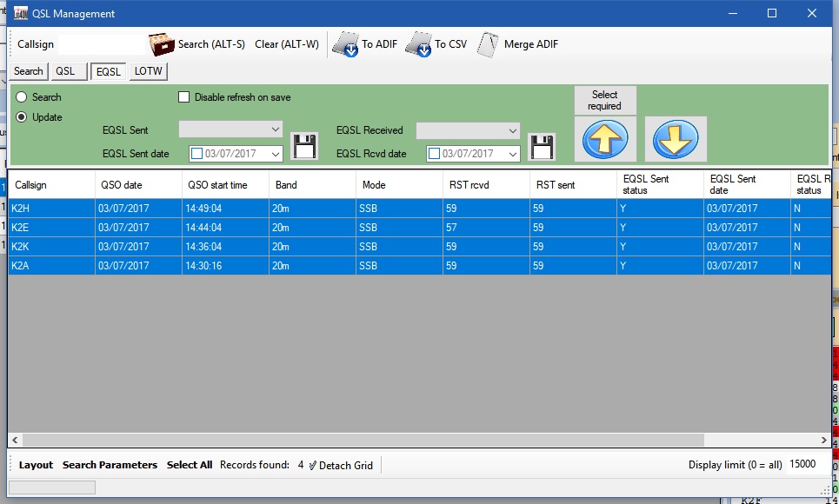Click the 20m band cell in K2H row

coord(312,209)
